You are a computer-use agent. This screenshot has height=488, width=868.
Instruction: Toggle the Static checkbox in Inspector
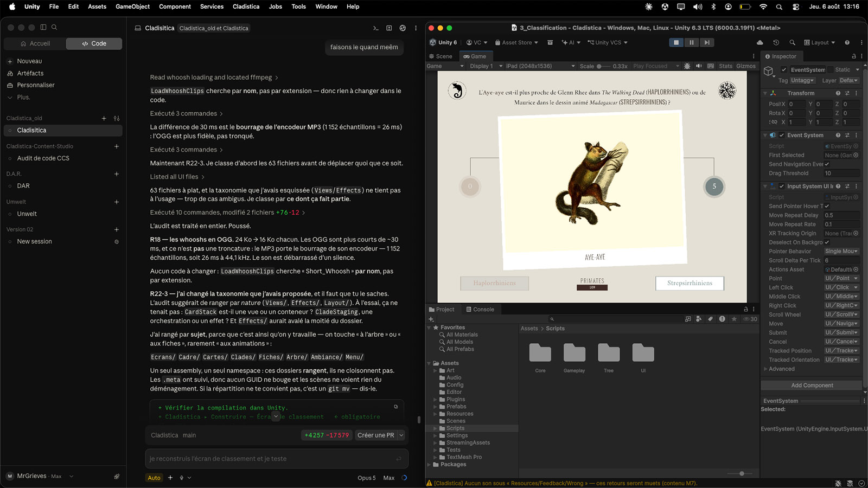click(830, 69)
